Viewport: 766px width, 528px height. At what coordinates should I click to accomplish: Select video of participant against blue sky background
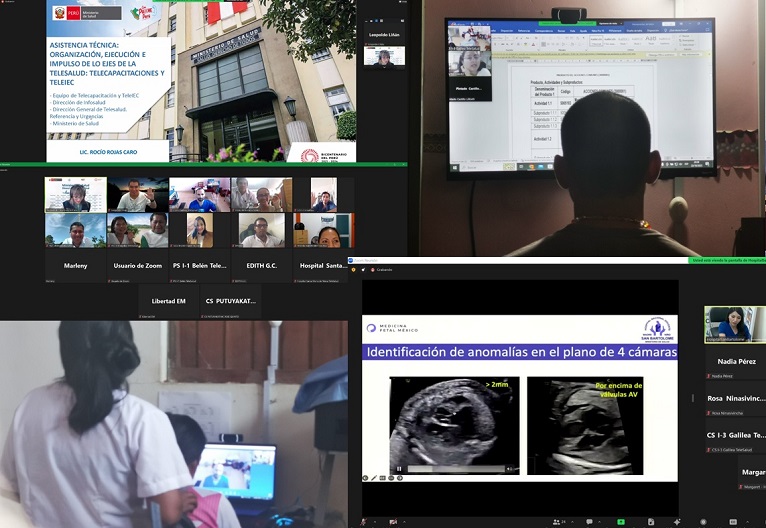point(76,230)
